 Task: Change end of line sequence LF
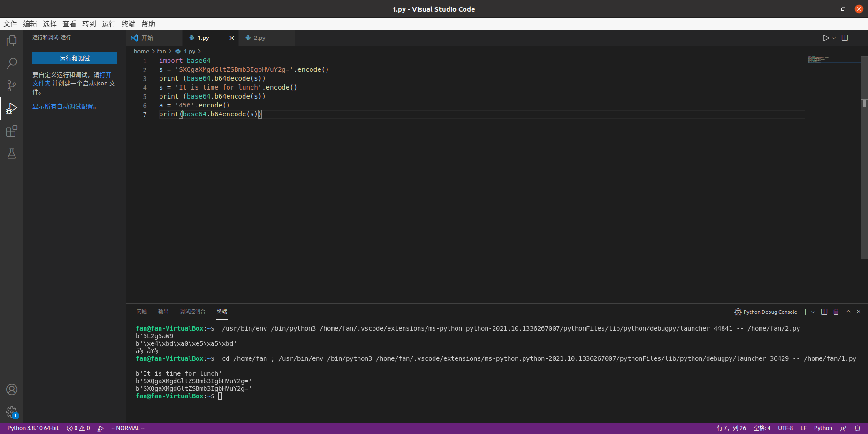point(803,428)
